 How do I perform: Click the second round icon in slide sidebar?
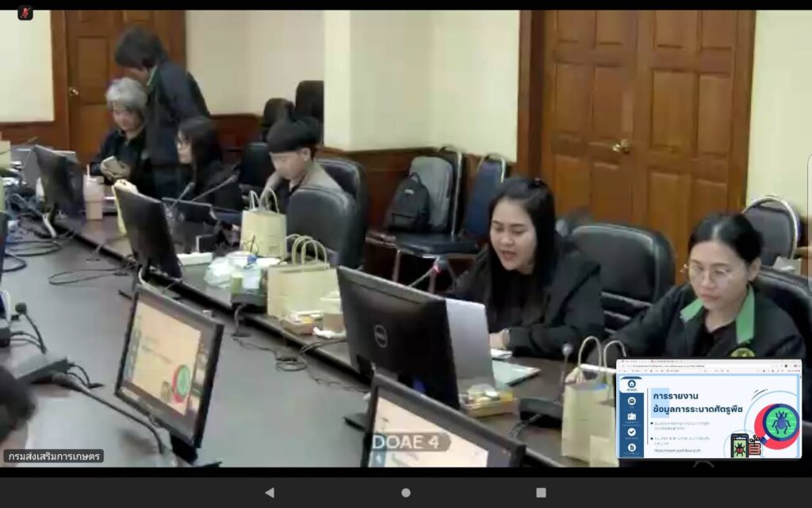[x=631, y=401]
